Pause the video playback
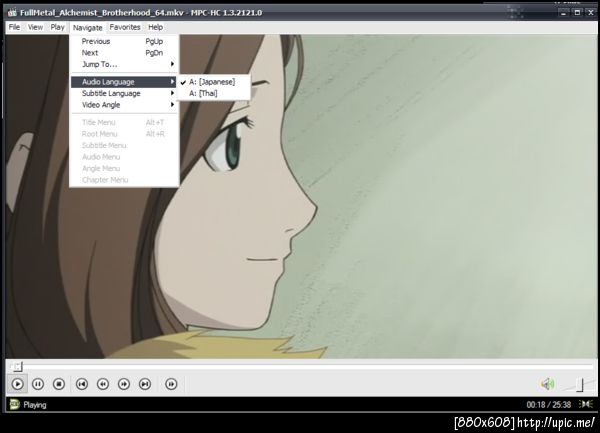The height and width of the screenshot is (433, 600). pyautogui.click(x=38, y=384)
